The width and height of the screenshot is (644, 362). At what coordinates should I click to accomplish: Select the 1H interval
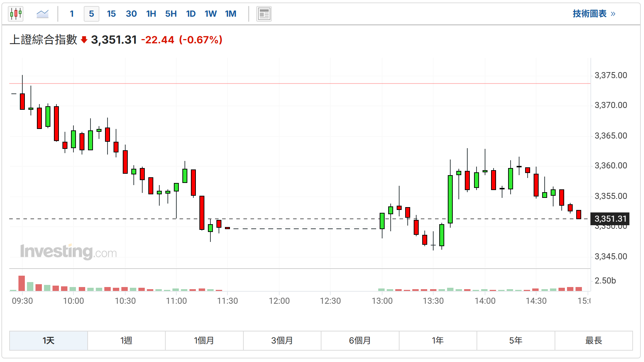tap(151, 14)
